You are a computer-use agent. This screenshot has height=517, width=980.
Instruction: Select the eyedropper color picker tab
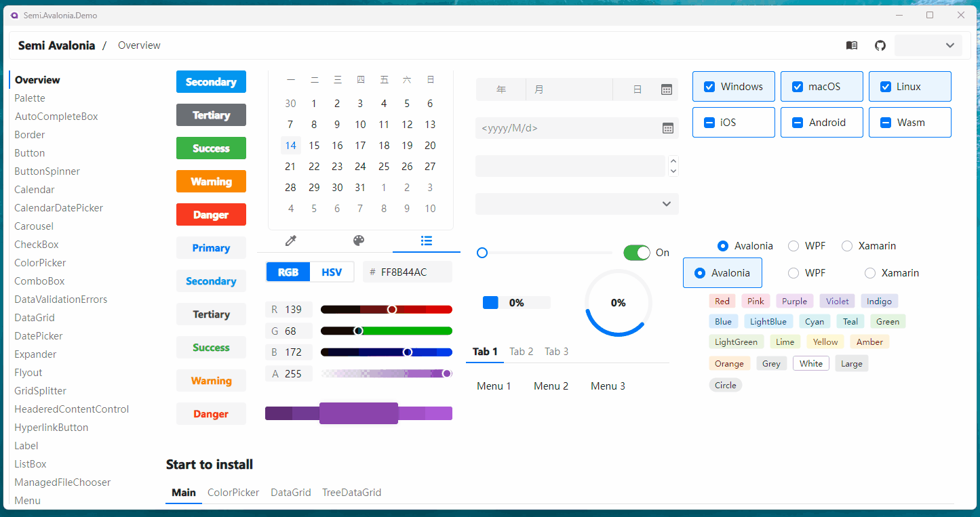pyautogui.click(x=291, y=241)
